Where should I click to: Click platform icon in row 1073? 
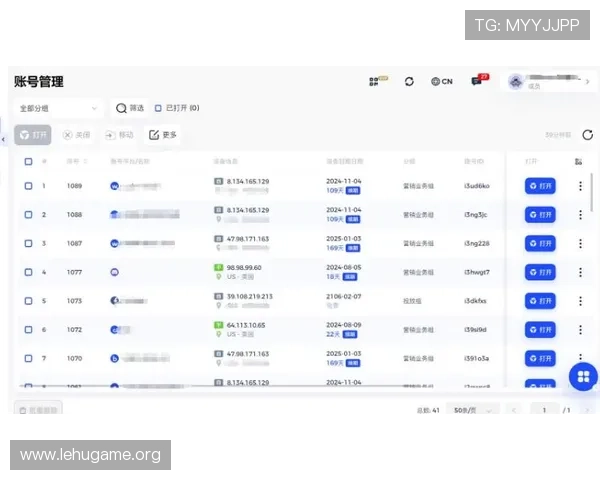tap(114, 300)
